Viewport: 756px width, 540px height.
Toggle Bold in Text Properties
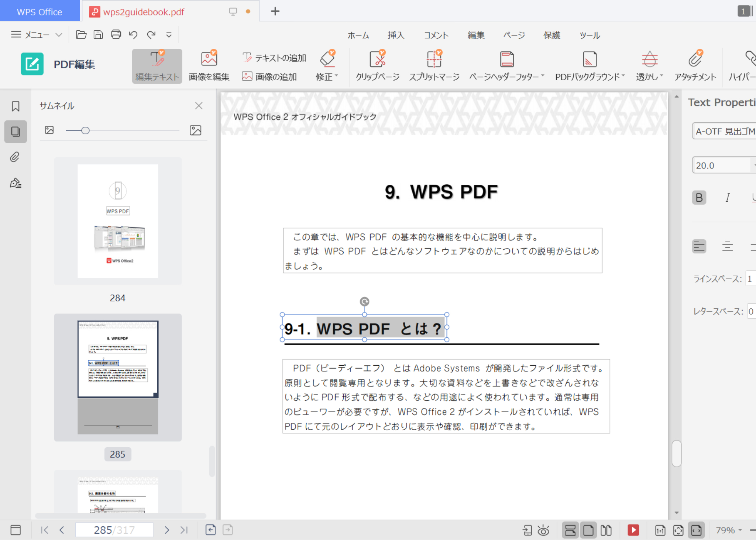(x=699, y=198)
